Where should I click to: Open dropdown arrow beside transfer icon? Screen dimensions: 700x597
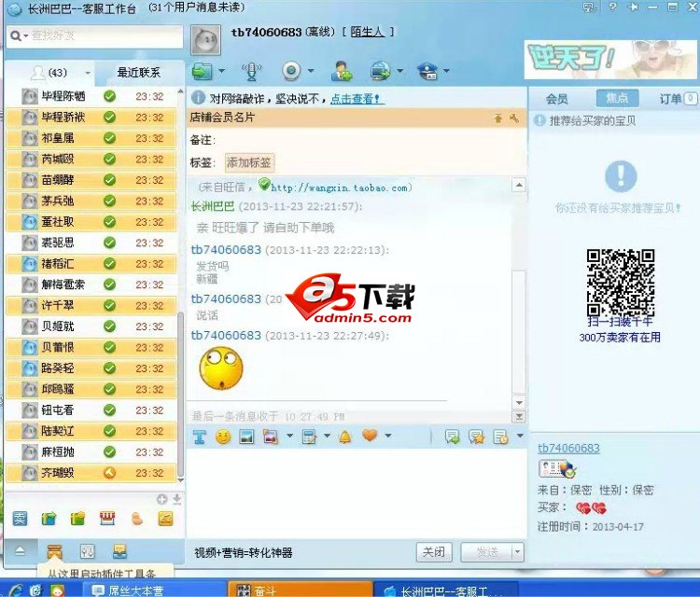[221, 71]
